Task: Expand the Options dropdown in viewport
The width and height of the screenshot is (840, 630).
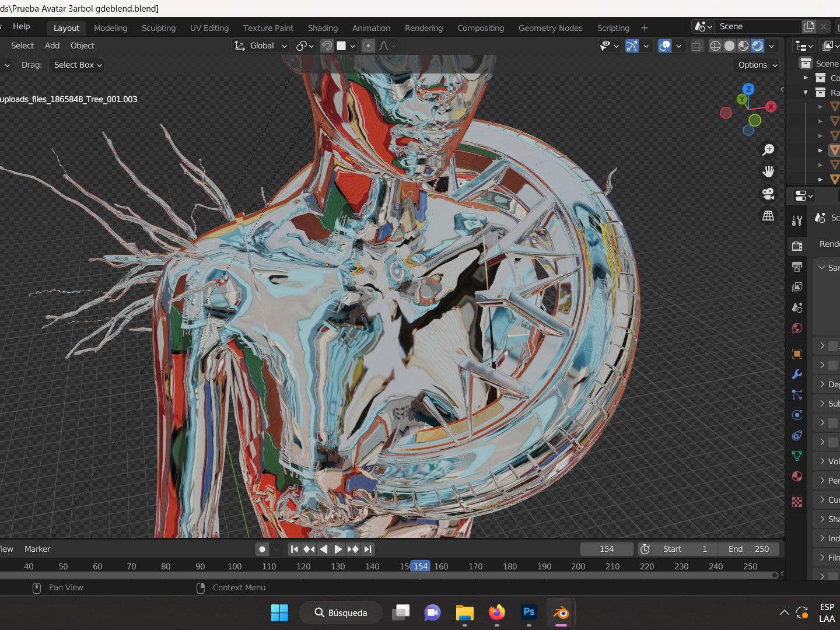Action: click(757, 65)
